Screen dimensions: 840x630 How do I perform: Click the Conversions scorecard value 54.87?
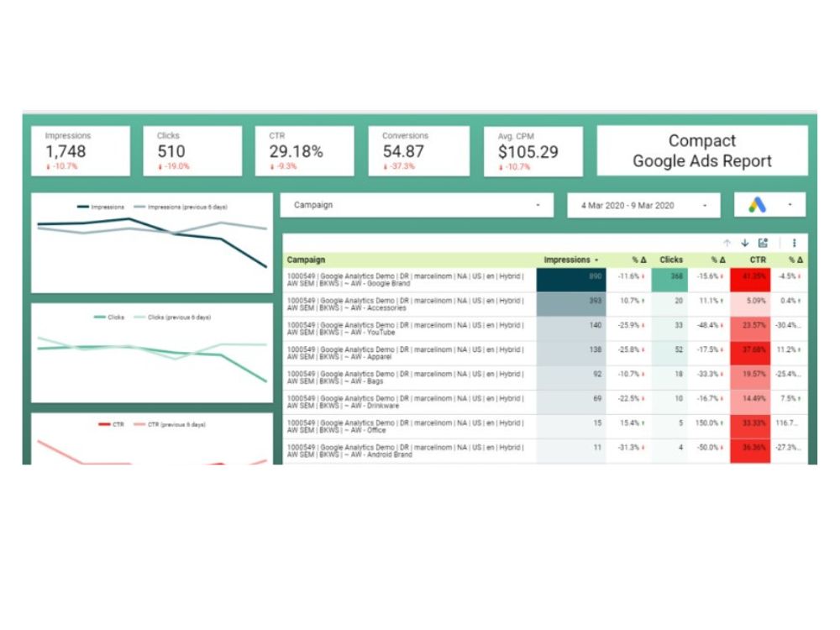coord(403,151)
